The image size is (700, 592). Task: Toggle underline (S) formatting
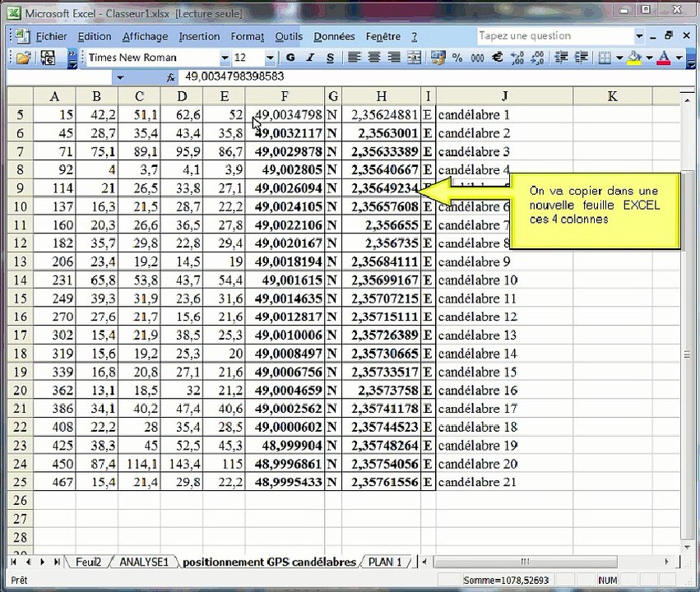[331, 58]
